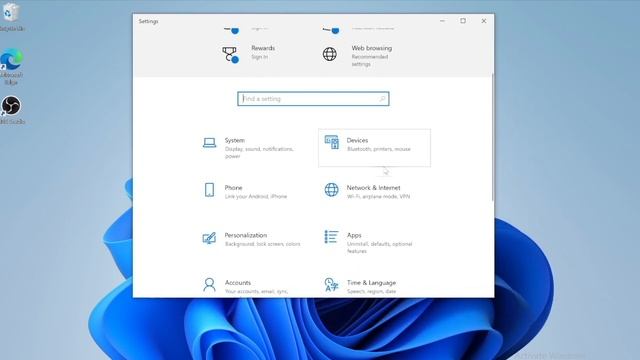This screenshot has width=640, height=360.
Task: Click into the Find a setting search box
Action: pyautogui.click(x=313, y=99)
